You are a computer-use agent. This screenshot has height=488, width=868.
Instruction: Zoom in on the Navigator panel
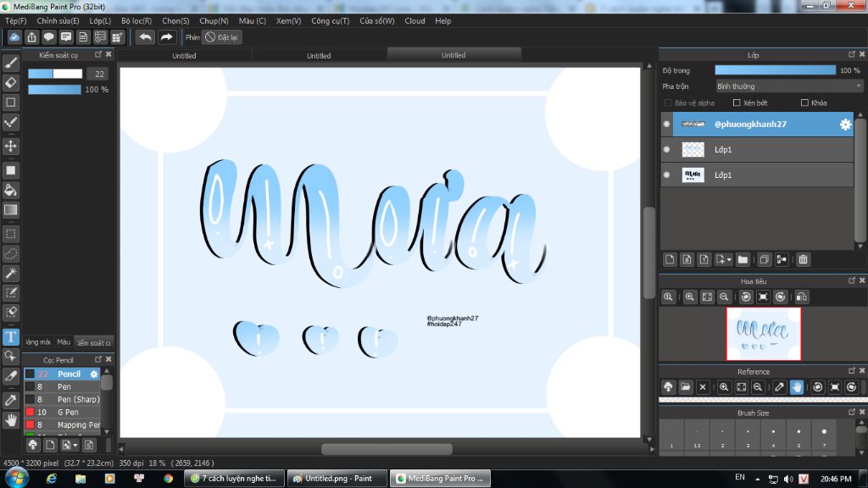point(690,297)
